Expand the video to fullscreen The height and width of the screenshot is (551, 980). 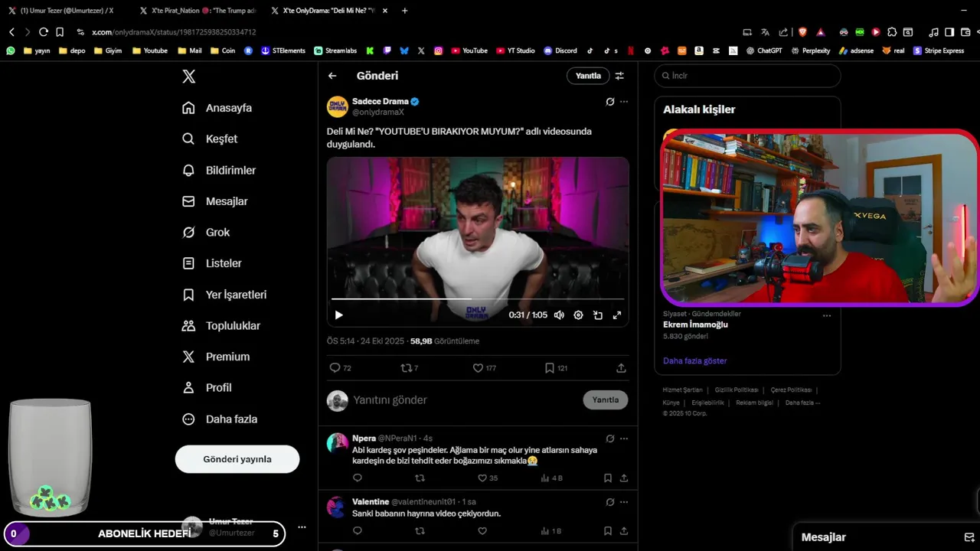[617, 315]
